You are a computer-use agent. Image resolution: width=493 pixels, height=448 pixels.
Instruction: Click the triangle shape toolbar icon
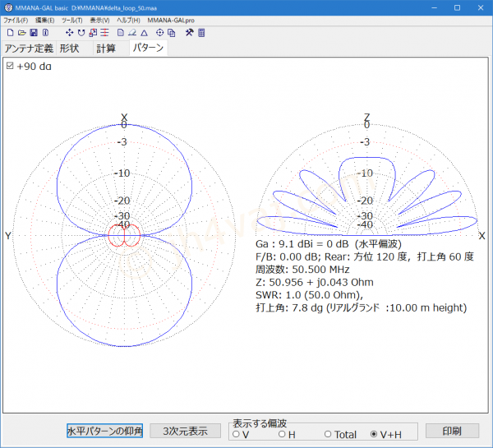[x=144, y=33]
